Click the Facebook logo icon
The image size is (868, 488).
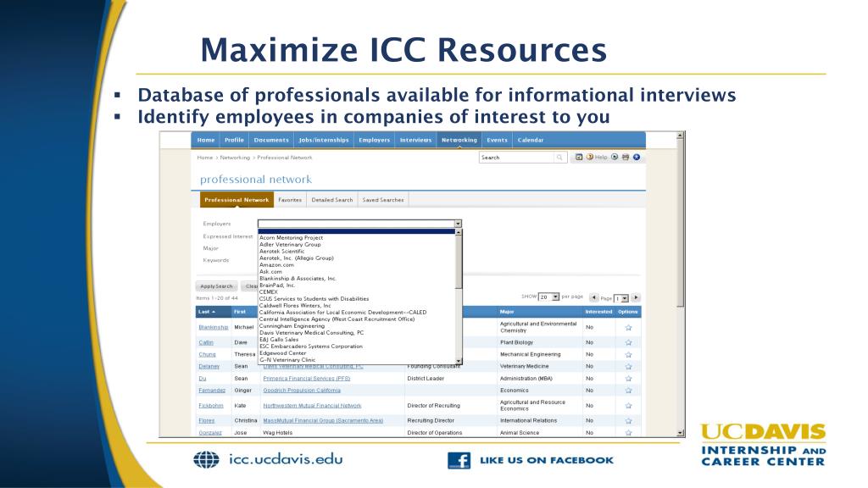(459, 460)
